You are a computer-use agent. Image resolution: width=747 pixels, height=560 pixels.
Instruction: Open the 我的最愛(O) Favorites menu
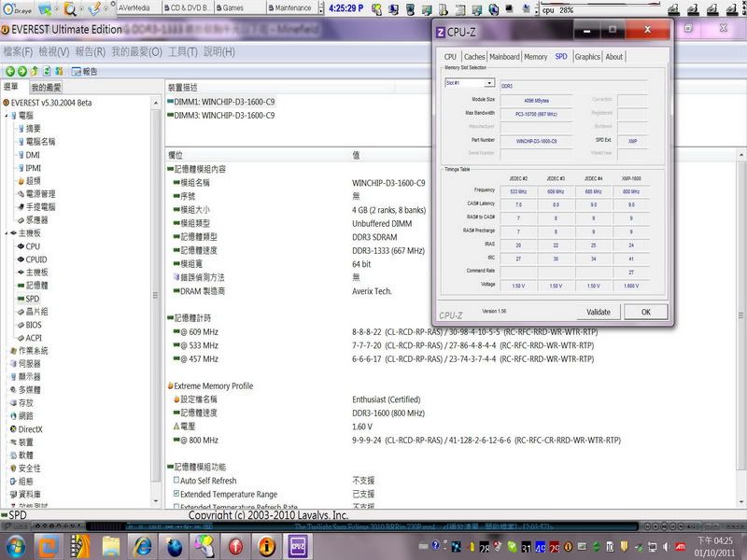point(136,52)
